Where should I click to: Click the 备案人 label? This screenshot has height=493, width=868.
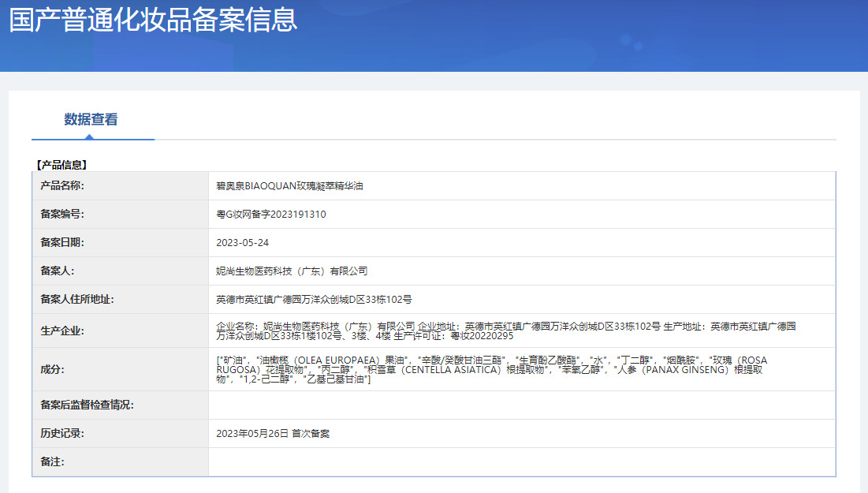coord(57,271)
